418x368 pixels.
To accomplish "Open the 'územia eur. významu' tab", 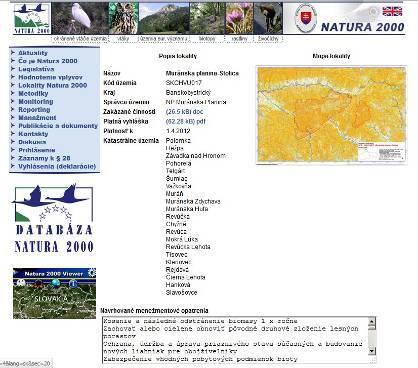I will click(163, 39).
